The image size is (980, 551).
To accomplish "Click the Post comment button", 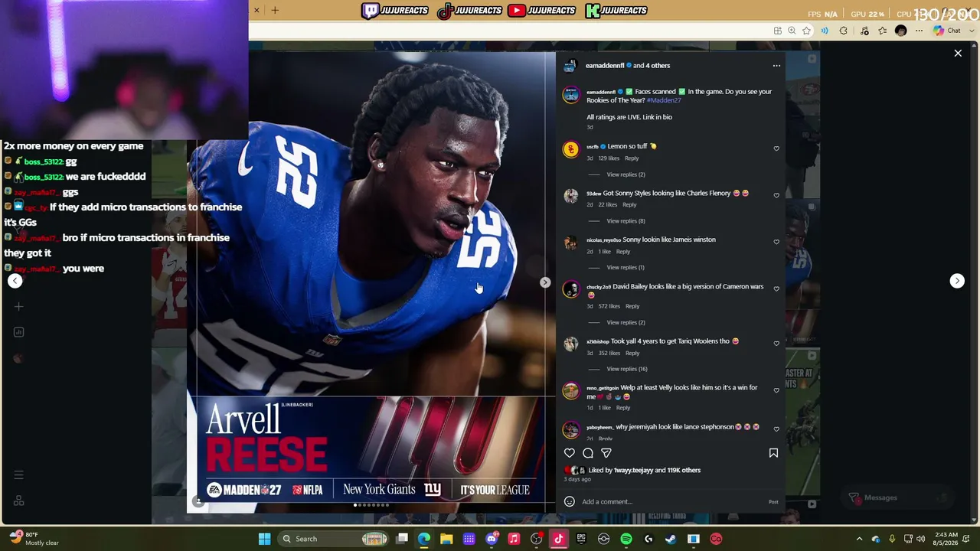I will 773,502.
